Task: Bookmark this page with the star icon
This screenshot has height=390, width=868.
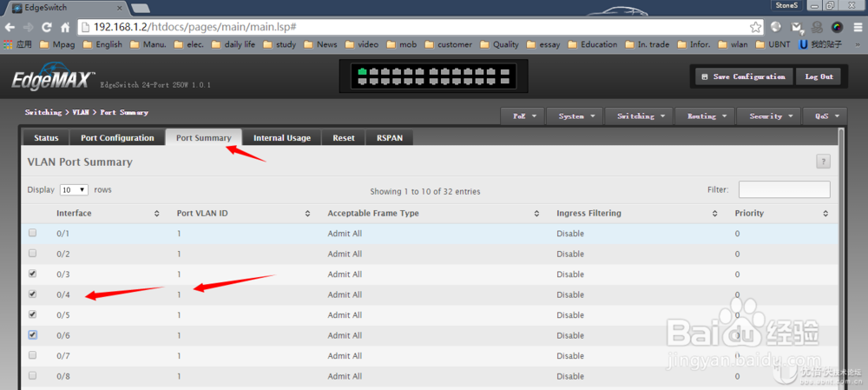Action: point(755,27)
